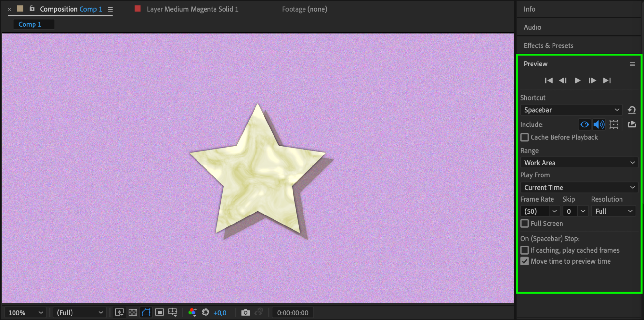Open the Spacebar shortcut dropdown
This screenshot has height=320, width=644.
[571, 110]
